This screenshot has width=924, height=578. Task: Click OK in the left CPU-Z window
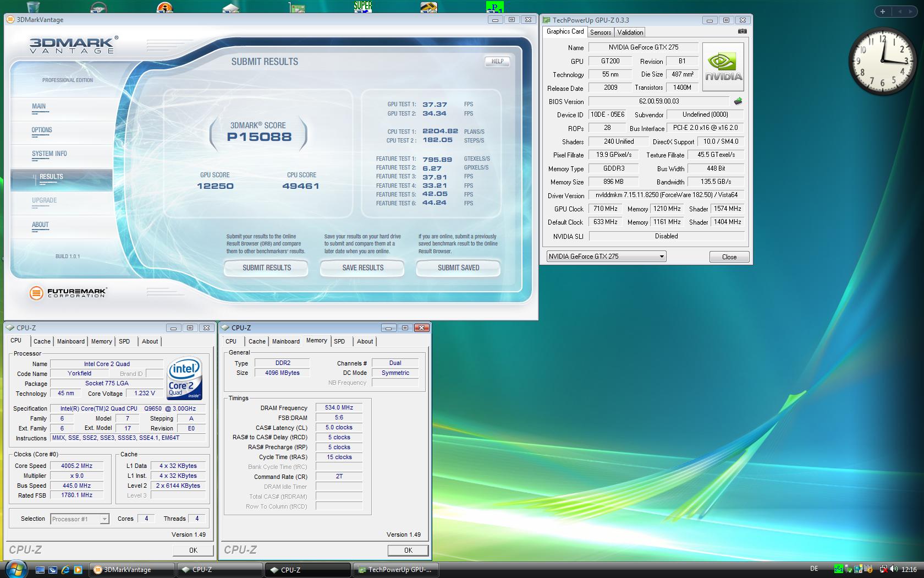(x=193, y=550)
